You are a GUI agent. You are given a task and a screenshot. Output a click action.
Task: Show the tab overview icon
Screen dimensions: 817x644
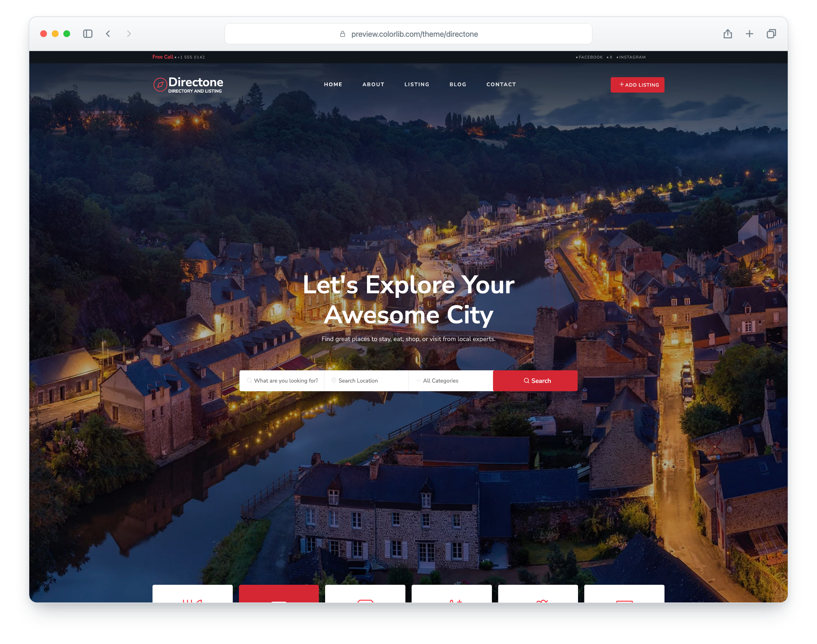click(771, 34)
